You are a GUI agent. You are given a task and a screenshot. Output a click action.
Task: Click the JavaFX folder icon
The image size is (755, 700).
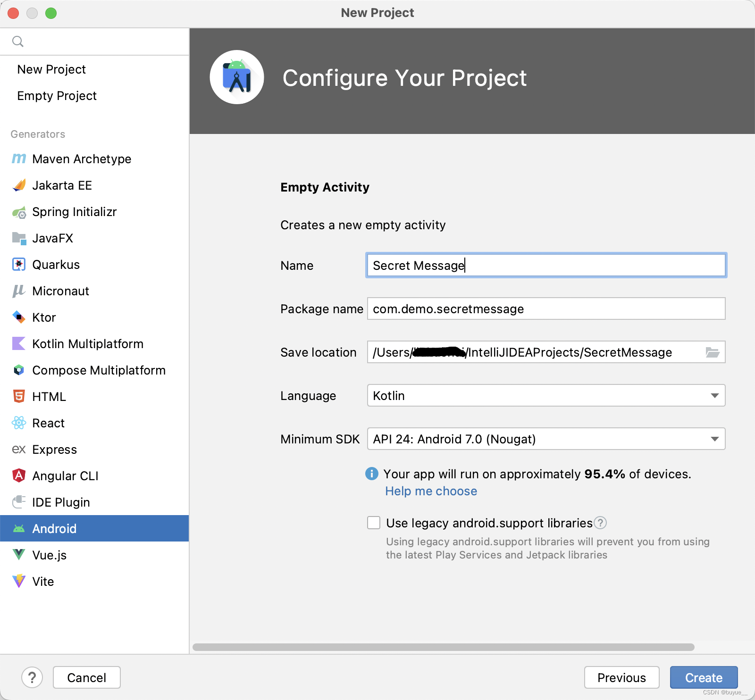(19, 238)
